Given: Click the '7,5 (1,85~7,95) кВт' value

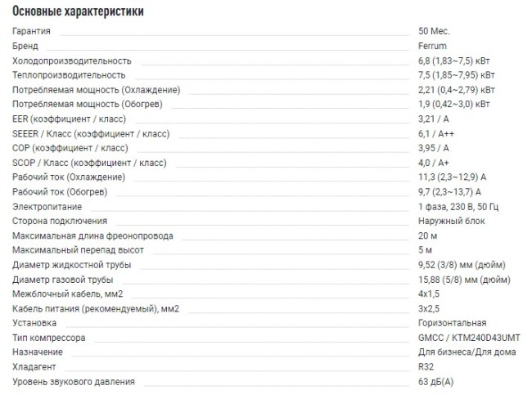Looking at the screenshot, I should pyautogui.click(x=457, y=75).
